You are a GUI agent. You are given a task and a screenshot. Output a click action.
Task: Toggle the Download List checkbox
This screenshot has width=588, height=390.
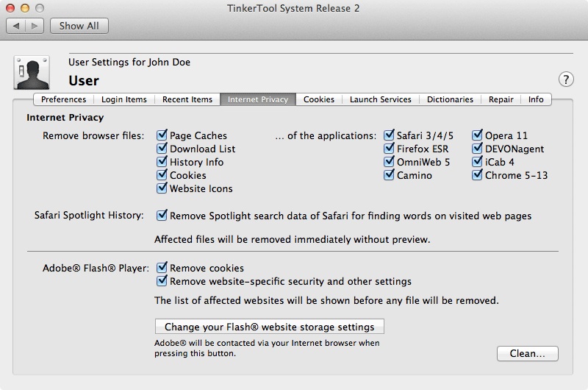(162, 149)
